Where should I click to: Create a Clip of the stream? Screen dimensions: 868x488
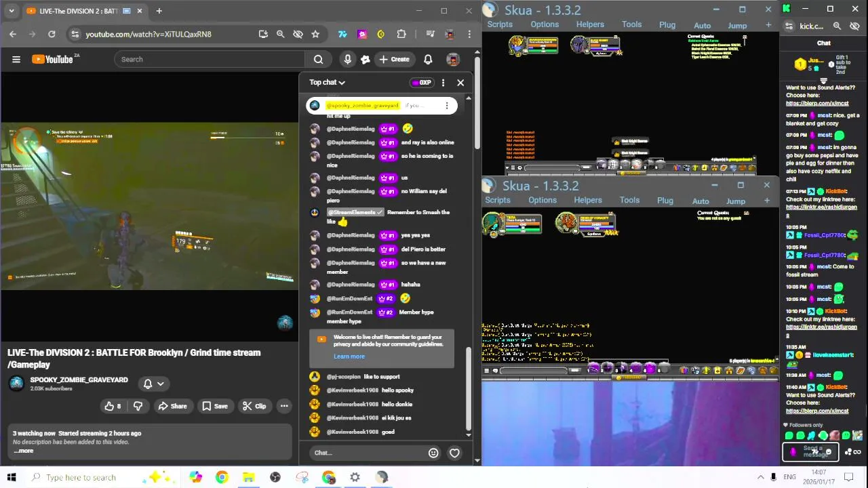254,406
